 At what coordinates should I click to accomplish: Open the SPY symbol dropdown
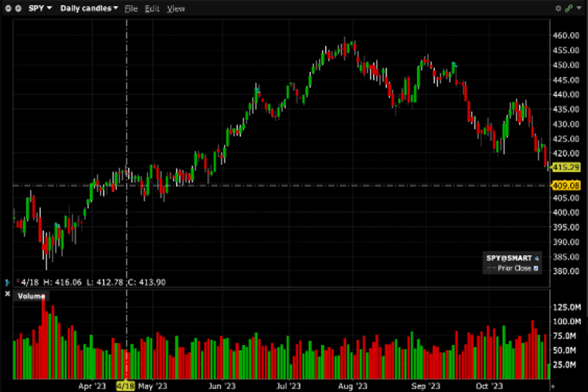(x=40, y=8)
